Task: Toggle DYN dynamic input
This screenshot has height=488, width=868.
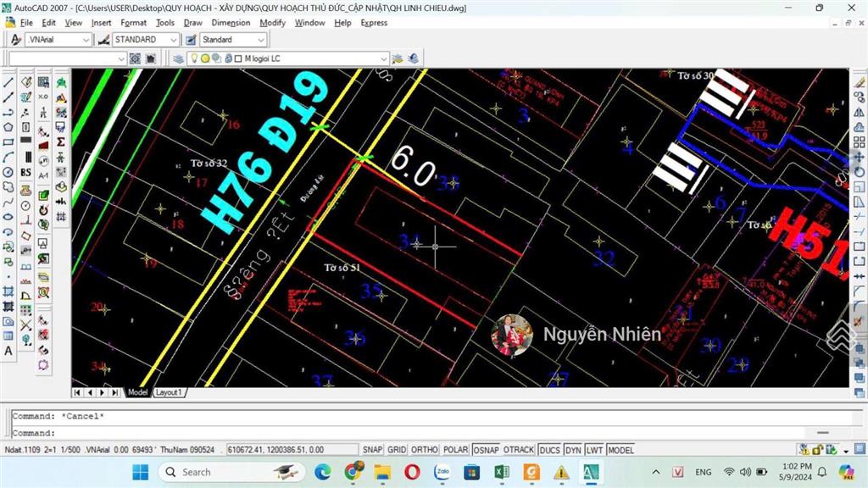Action: coord(573,450)
